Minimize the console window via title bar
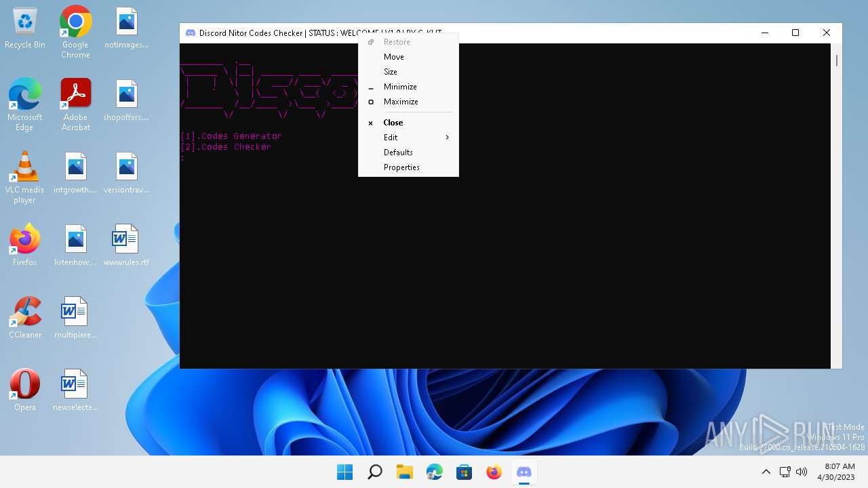Viewport: 868px width, 488px height. pyautogui.click(x=765, y=33)
